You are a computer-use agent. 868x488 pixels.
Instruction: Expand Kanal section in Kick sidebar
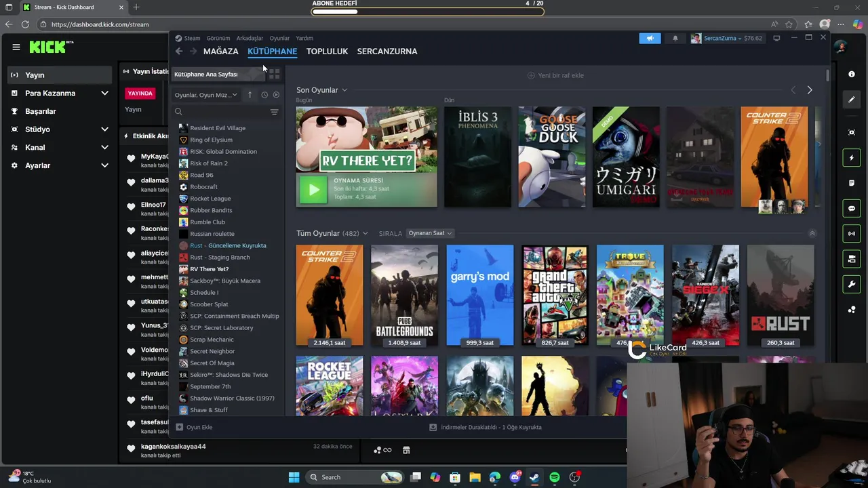104,147
